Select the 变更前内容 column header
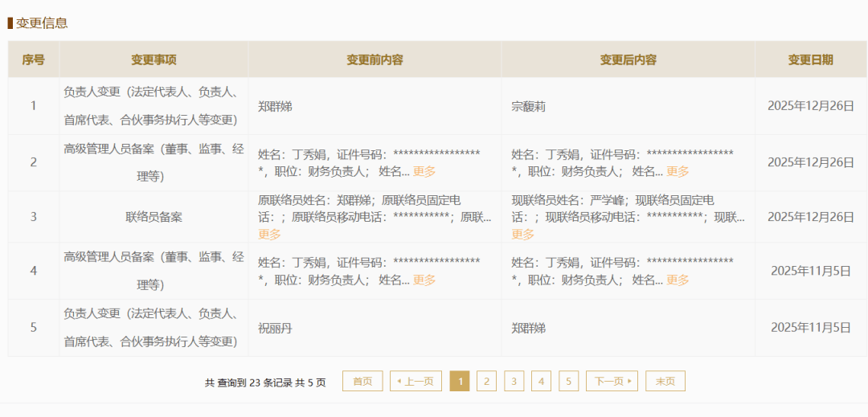 (375, 59)
